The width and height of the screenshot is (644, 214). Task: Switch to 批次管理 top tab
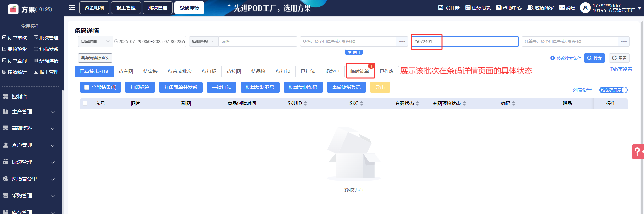[158, 8]
